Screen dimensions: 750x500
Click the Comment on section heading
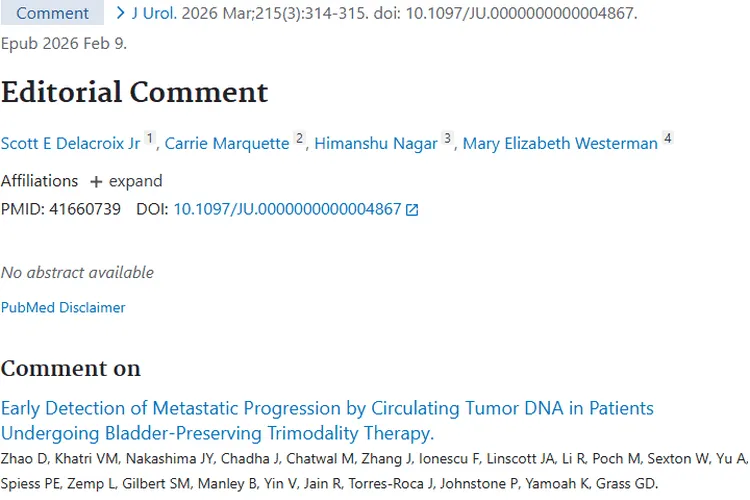tap(71, 368)
